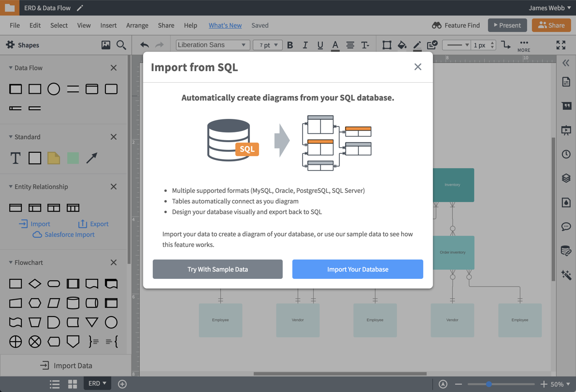576x392 pixels.
Task: Click the Feature Find icon
Action: coord(436,25)
